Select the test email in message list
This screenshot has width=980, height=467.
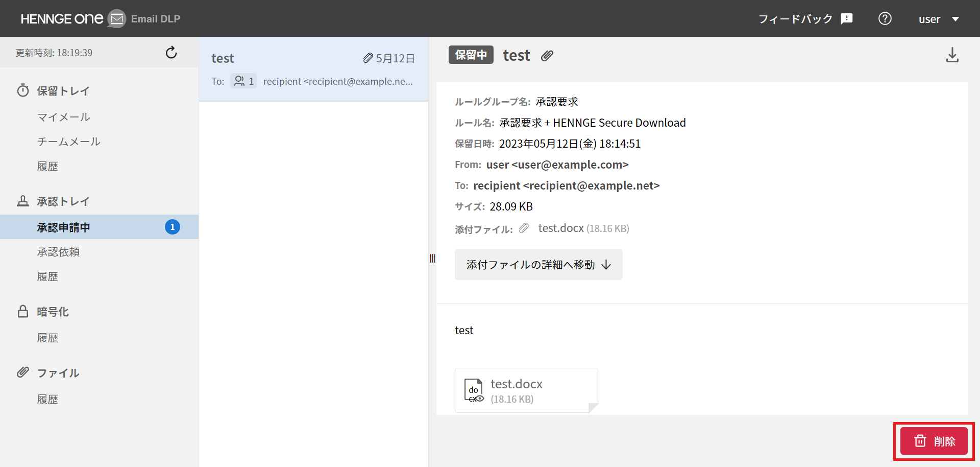coord(313,69)
